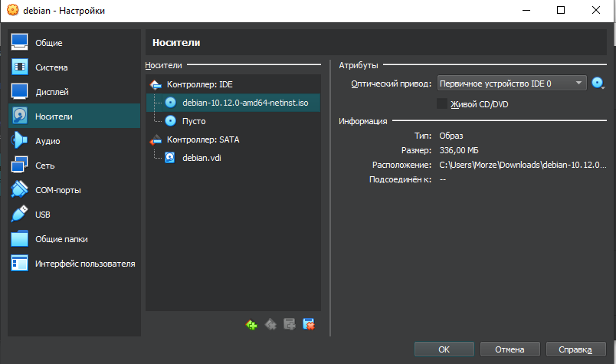Click the Отмена button
The image size is (616, 364).
tap(510, 349)
